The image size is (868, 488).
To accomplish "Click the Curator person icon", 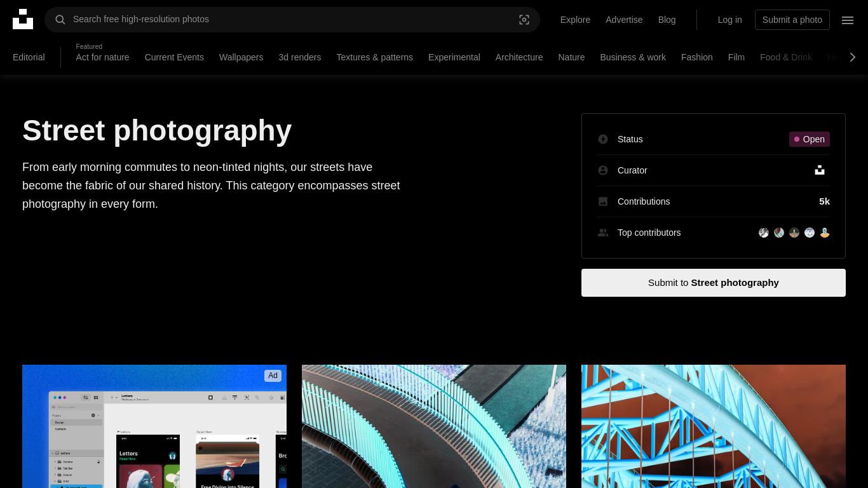I will (x=603, y=170).
